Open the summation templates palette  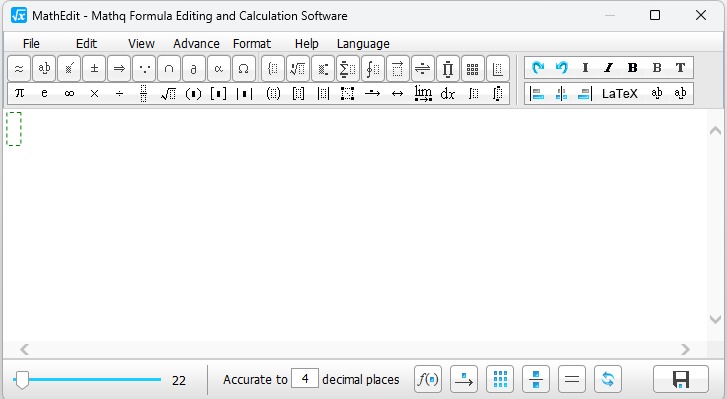[x=348, y=69]
